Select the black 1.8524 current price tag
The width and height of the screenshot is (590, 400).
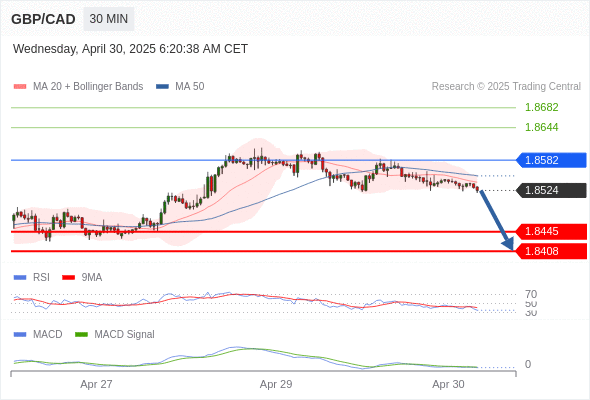coord(551,190)
